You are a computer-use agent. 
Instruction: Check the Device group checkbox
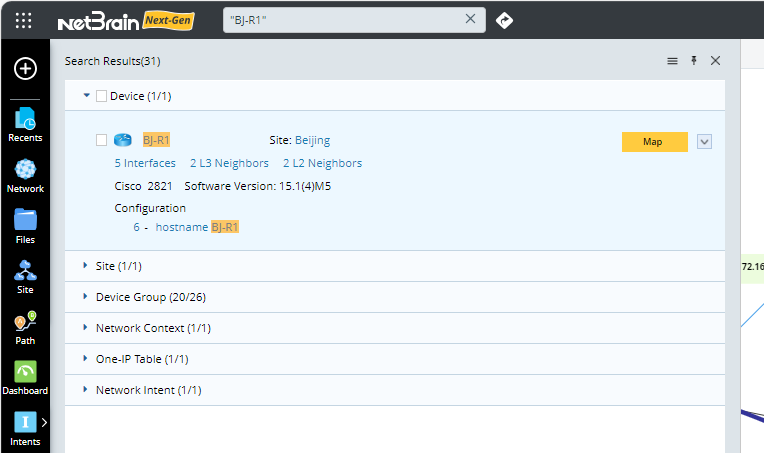101,96
